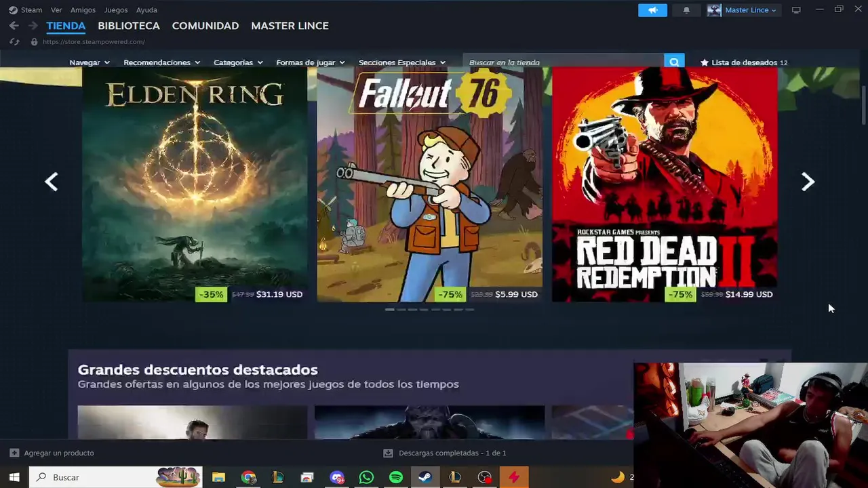Show the next carousel games
This screenshot has width=868, height=488.
point(808,182)
